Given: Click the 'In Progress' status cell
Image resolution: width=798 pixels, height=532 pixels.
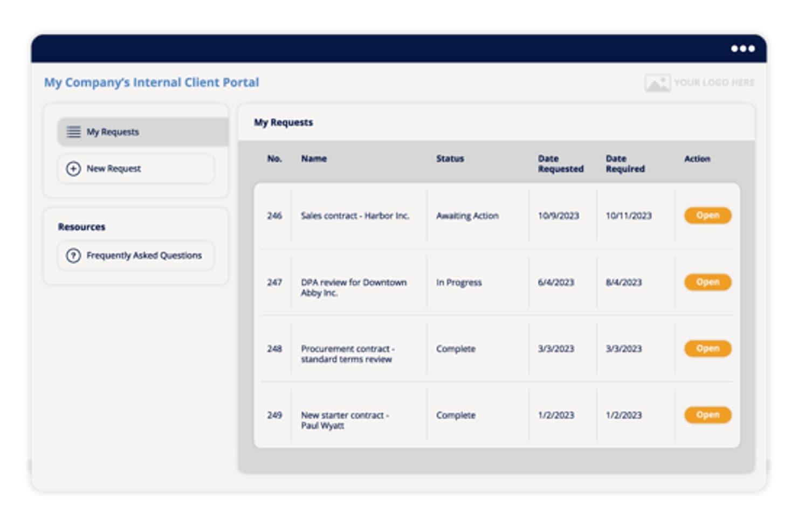Looking at the screenshot, I should (x=459, y=282).
